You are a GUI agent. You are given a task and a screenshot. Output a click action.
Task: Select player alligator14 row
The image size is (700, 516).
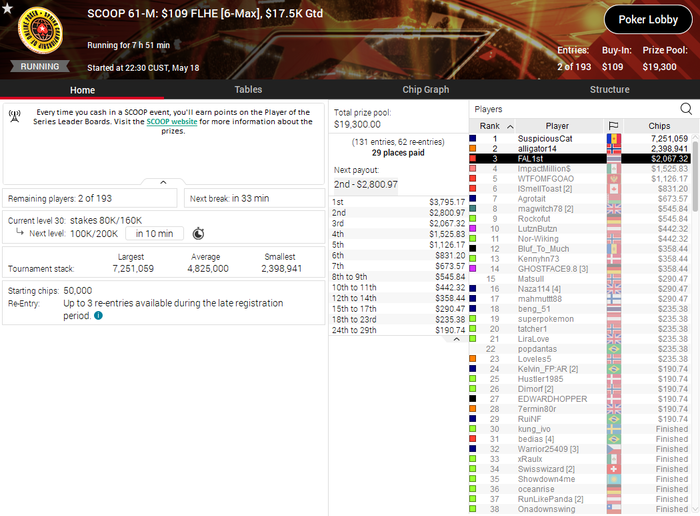point(579,149)
